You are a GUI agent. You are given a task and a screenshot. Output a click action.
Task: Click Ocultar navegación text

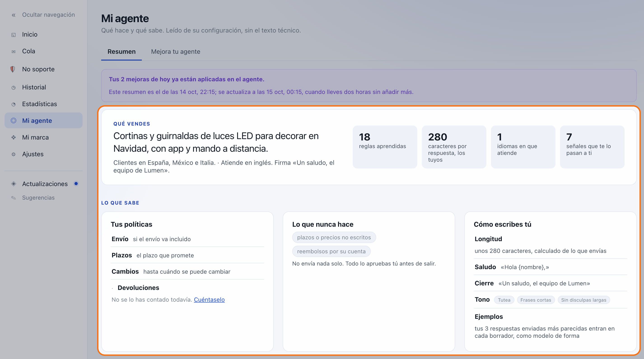(49, 15)
